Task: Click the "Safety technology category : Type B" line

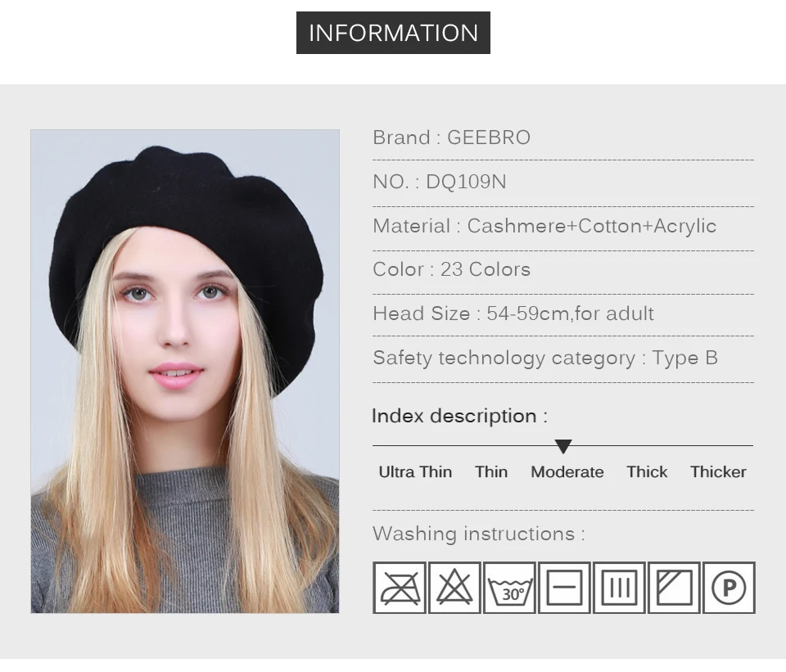Action: (545, 359)
